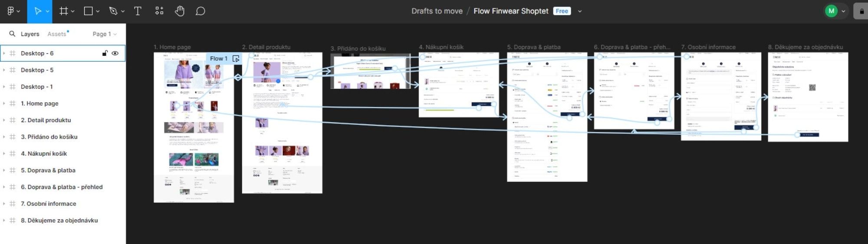Select the Comment tool
This screenshot has width=868, height=244.
(x=200, y=11)
